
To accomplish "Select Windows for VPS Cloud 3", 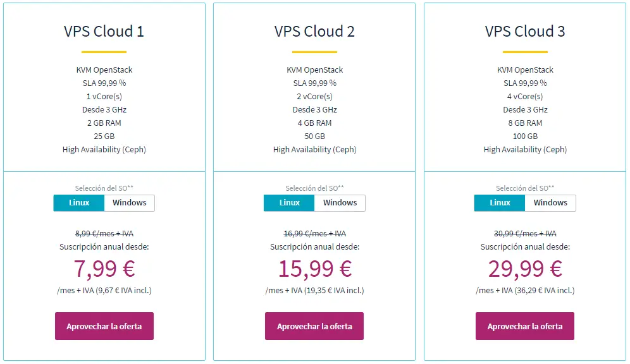I will (x=550, y=203).
